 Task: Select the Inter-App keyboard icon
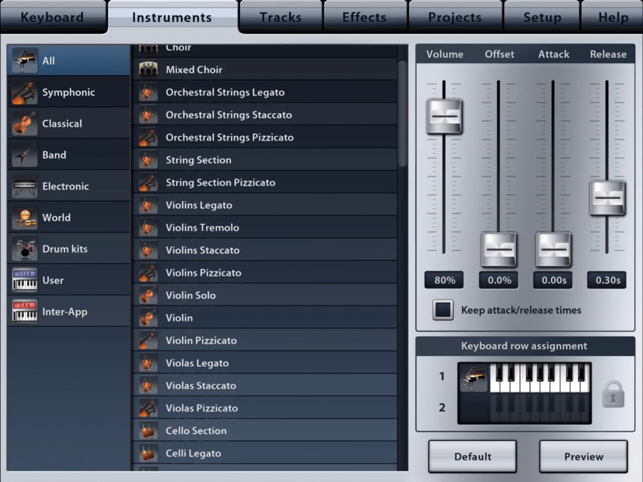coord(25,312)
